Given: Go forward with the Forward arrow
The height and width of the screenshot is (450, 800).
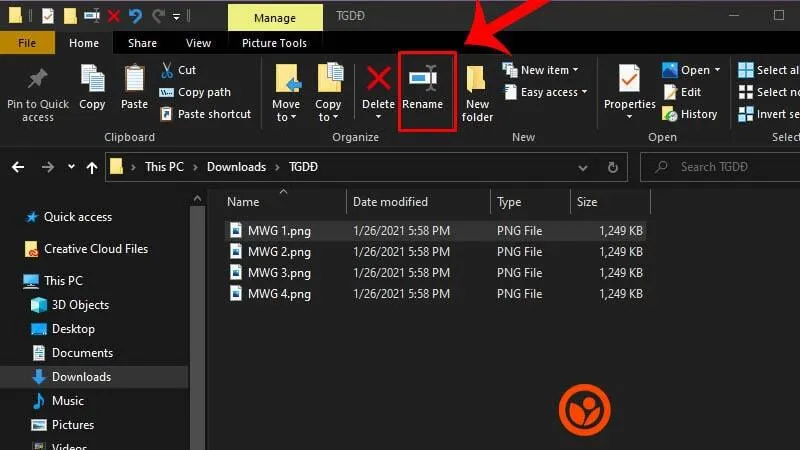Looking at the screenshot, I should pos(47,167).
